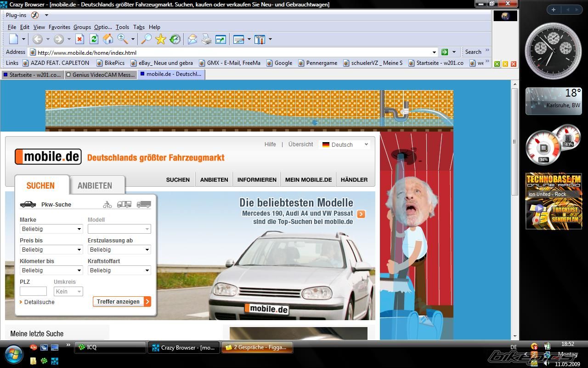Open the Kraftstoffart dropdown
Screen dimensions: 588x368
(x=119, y=270)
